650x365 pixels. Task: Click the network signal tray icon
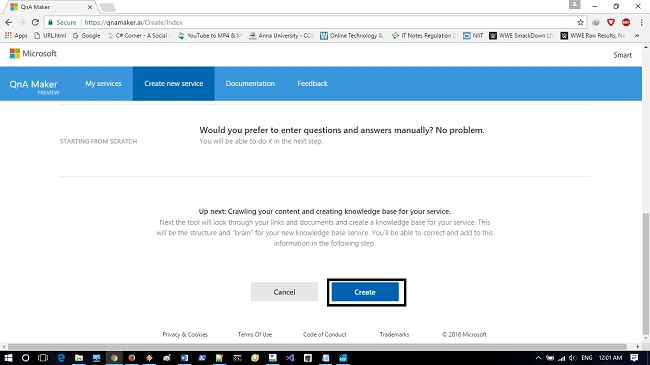pos(562,358)
